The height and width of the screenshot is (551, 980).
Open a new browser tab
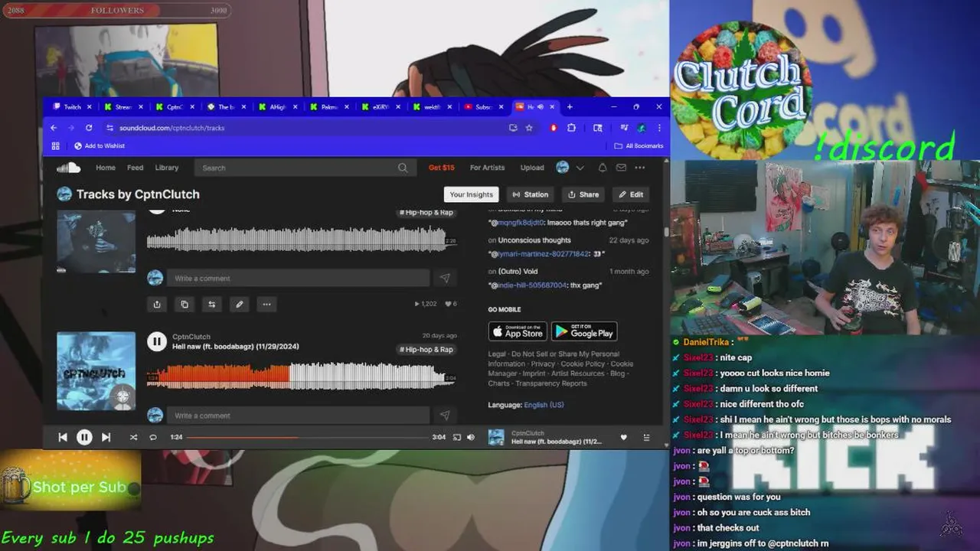pyautogui.click(x=569, y=107)
